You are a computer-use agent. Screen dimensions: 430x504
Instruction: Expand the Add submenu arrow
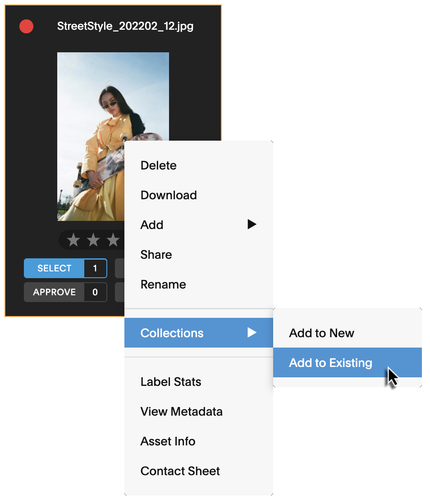(x=252, y=225)
